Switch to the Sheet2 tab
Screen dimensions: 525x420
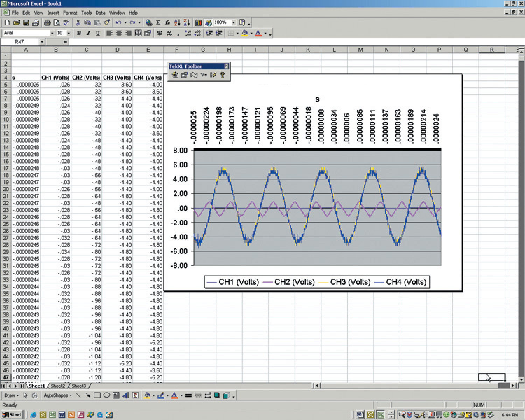58,386
